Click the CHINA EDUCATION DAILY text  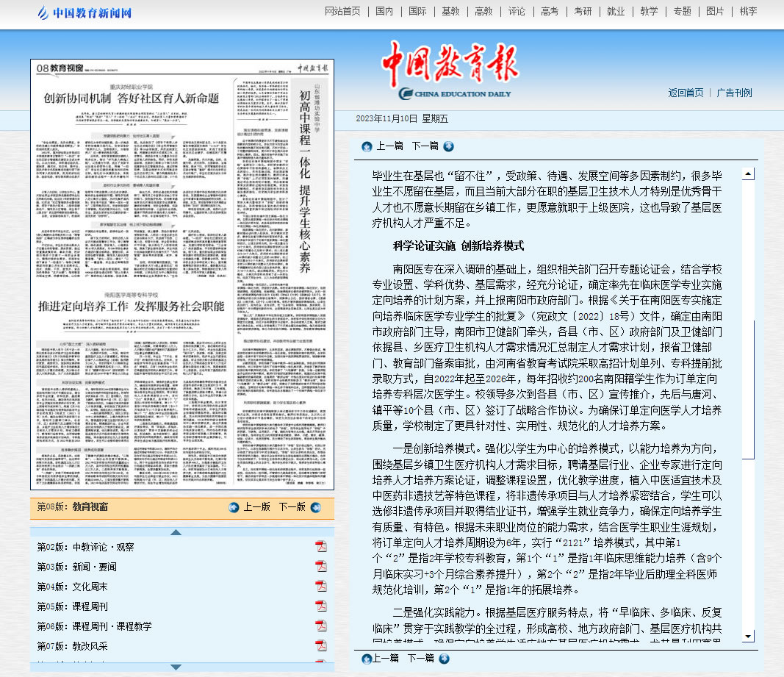(462, 93)
